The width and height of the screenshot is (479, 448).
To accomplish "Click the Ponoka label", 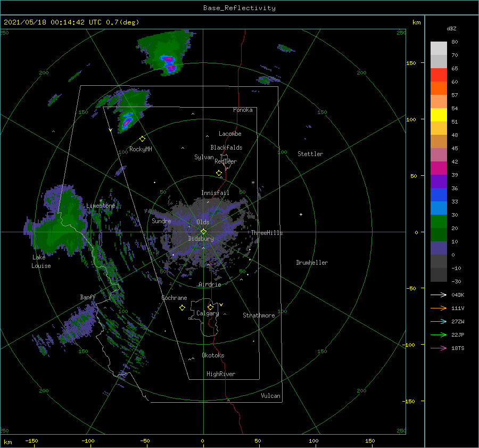I will (x=243, y=110).
